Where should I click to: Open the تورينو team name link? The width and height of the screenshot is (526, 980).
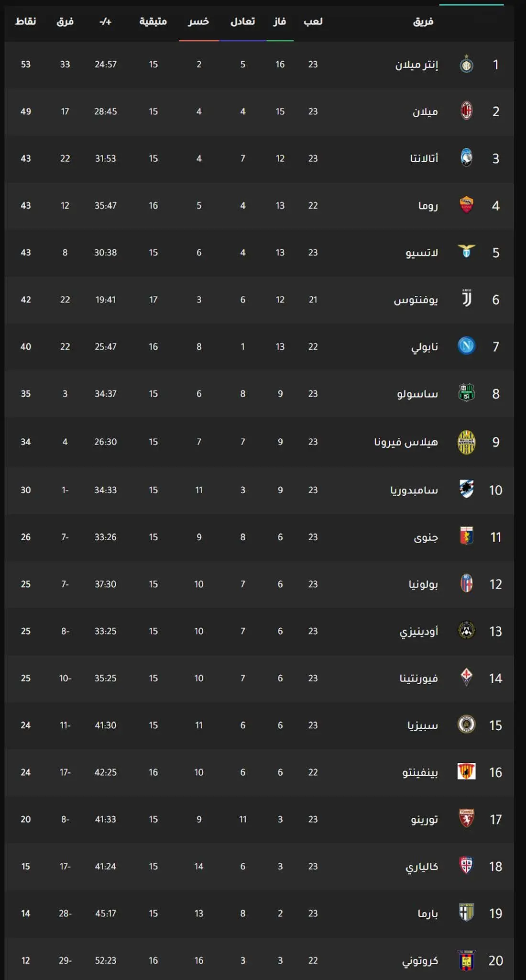(x=424, y=819)
